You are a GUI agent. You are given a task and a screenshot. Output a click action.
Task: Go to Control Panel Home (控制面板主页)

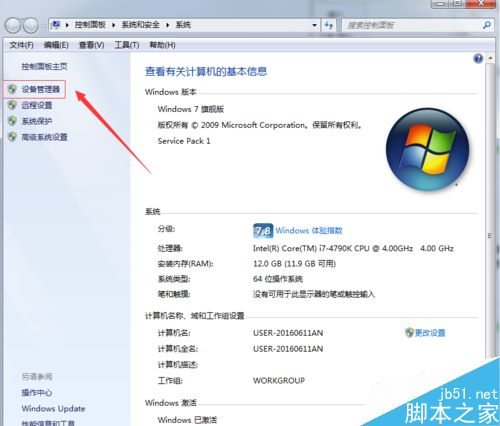[x=44, y=66]
